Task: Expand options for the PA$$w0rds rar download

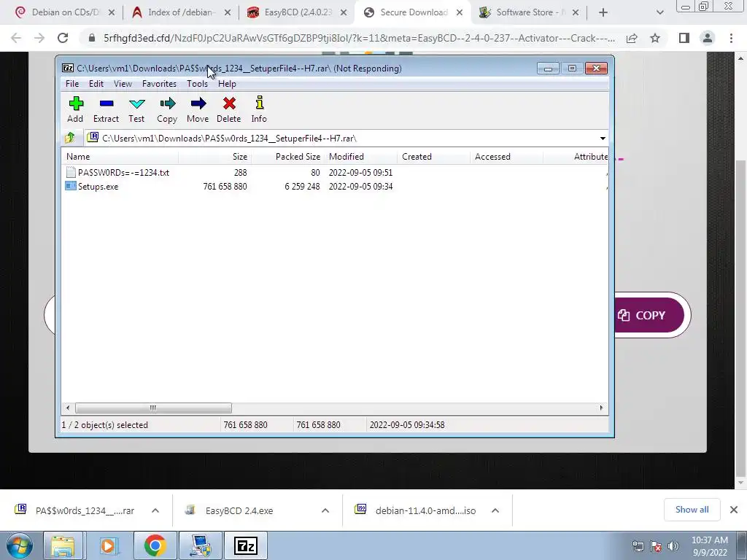Action: click(x=155, y=510)
